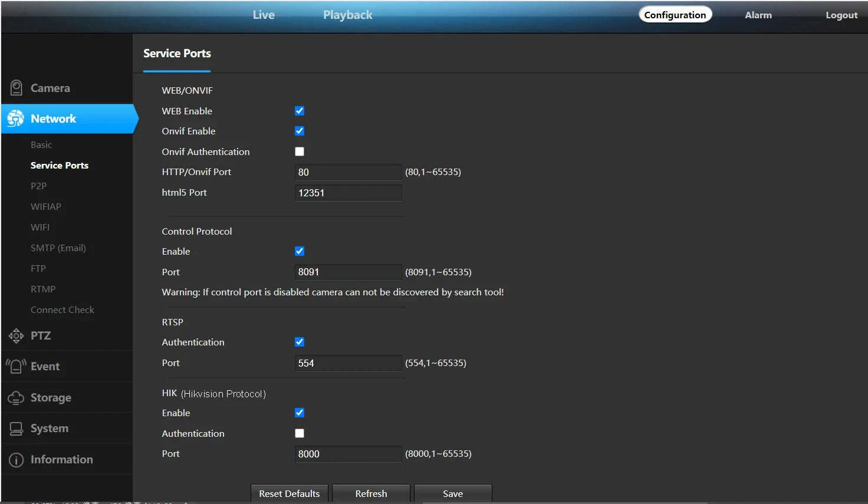Enable the Onvif Authentication checkbox
The image size is (868, 504).
coord(300,151)
